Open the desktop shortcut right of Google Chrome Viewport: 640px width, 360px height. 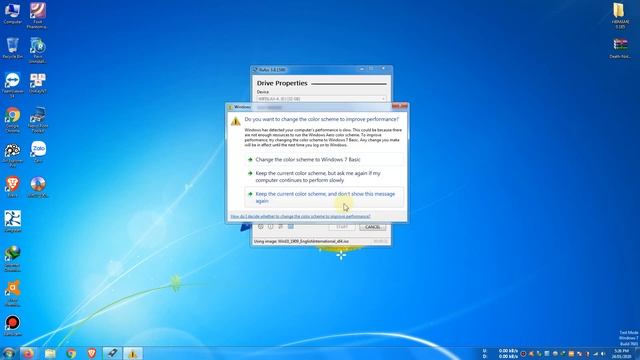click(38, 120)
